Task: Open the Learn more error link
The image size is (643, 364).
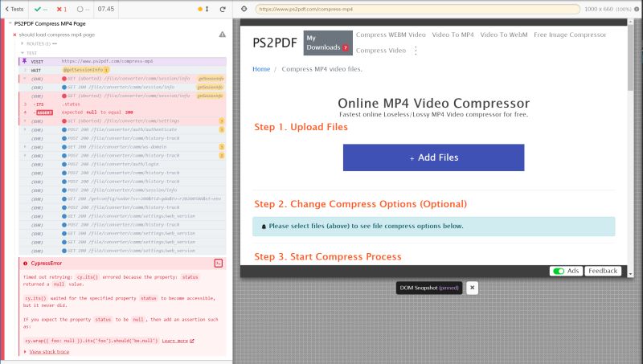Action: pos(178,341)
